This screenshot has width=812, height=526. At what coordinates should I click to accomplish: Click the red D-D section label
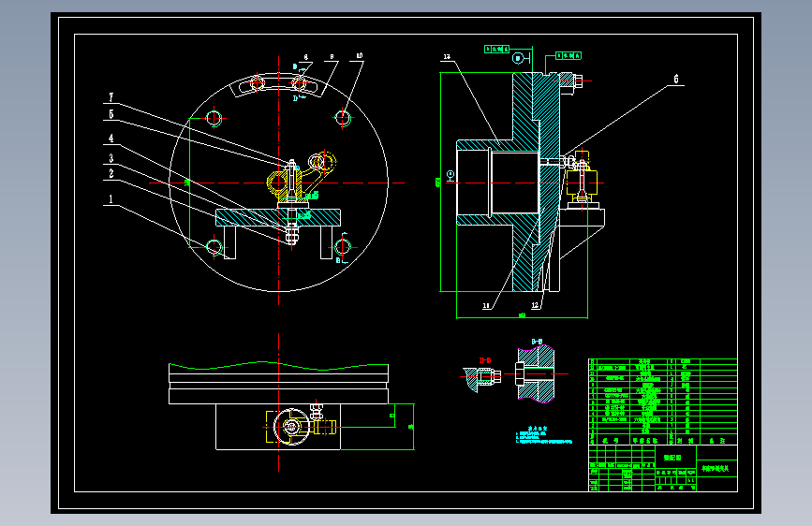tap(485, 360)
